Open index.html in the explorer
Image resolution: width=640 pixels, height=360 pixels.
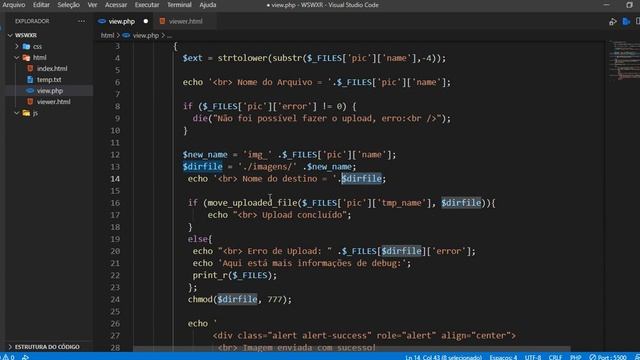point(52,69)
